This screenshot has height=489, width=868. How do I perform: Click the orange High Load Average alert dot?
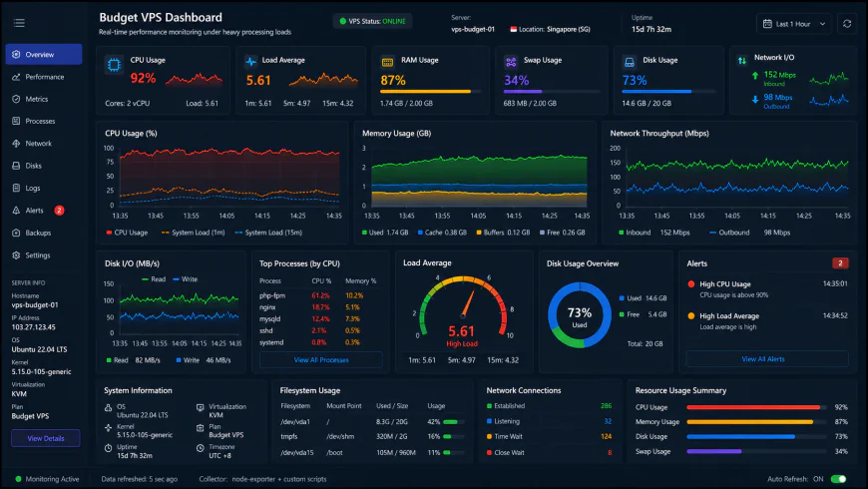tap(691, 316)
